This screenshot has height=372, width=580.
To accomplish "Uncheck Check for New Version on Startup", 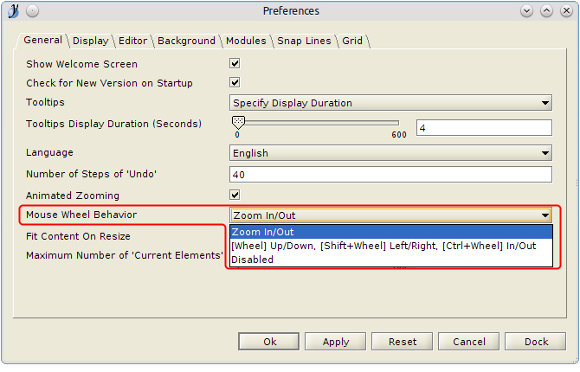I will 235,82.
